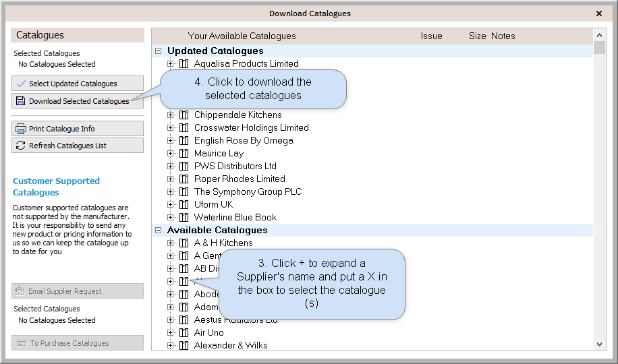This screenshot has width=618, height=364.
Task: Click the Available Catalogues group heading
Action: point(217,230)
